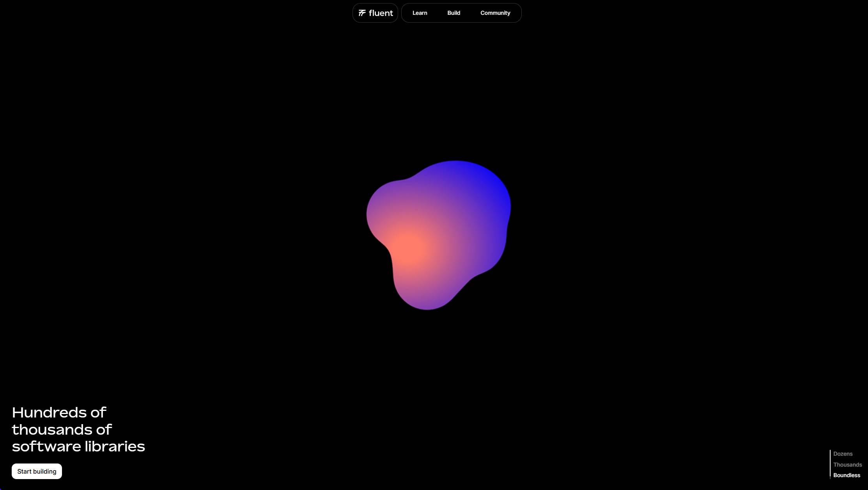Click the headline words "software libraries"

(78, 446)
